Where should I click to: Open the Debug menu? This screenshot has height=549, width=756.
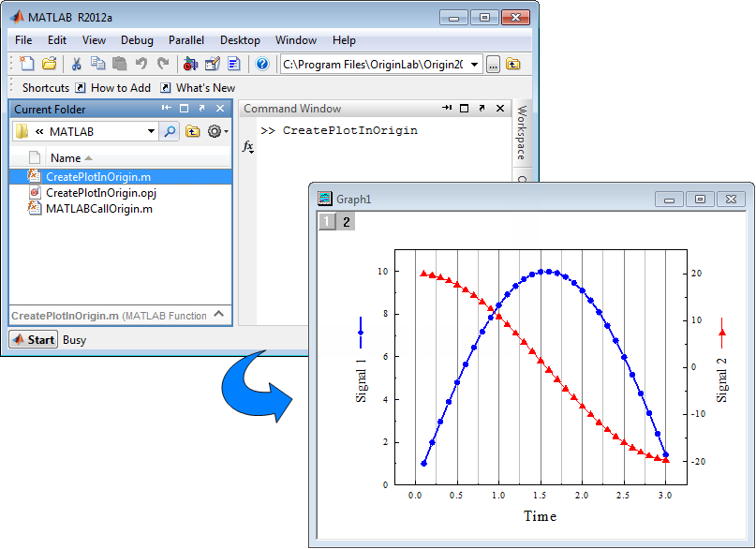tap(137, 40)
